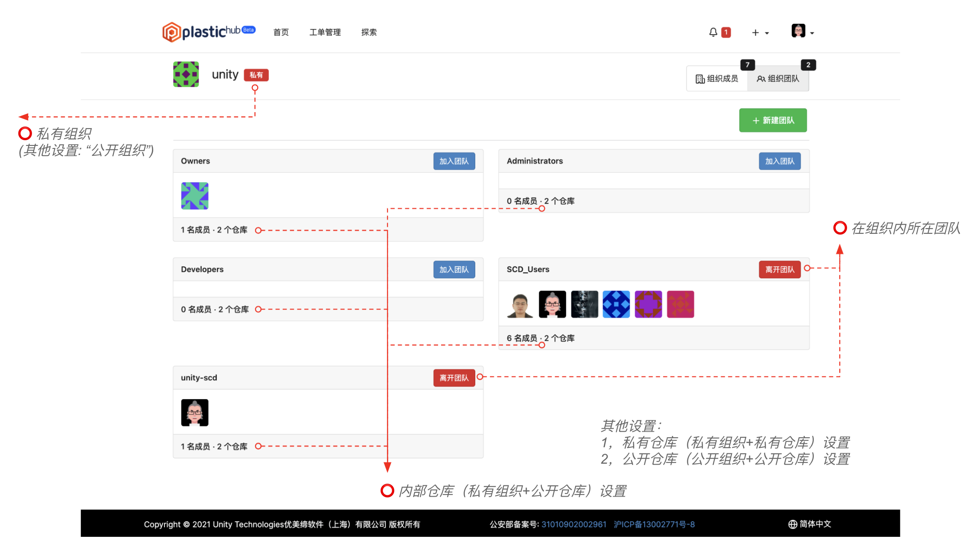This screenshot has height=549, width=980.
Task: Click the green 新建团队 button
Action: coord(773,120)
